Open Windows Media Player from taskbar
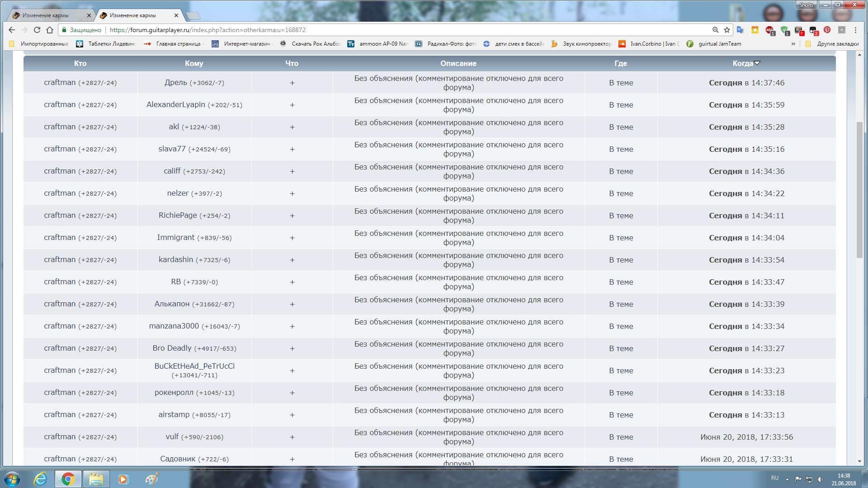 click(123, 479)
